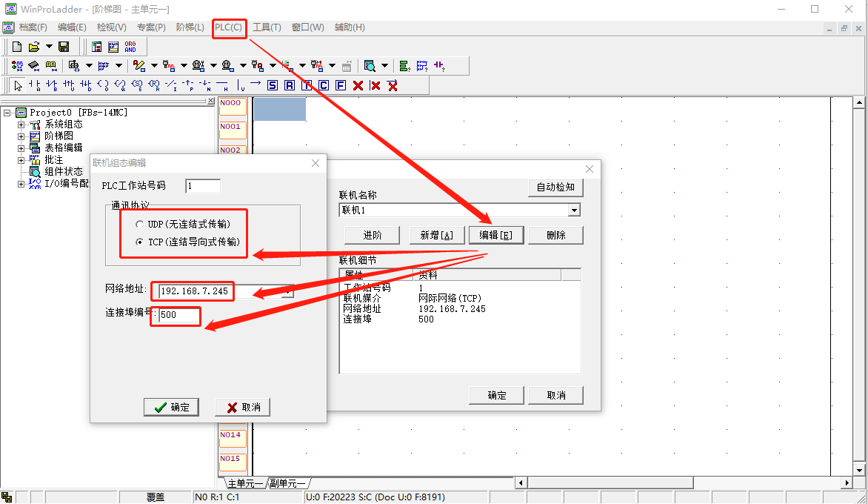Insert falling edge contact D
868x504 pixels.
click(x=86, y=85)
